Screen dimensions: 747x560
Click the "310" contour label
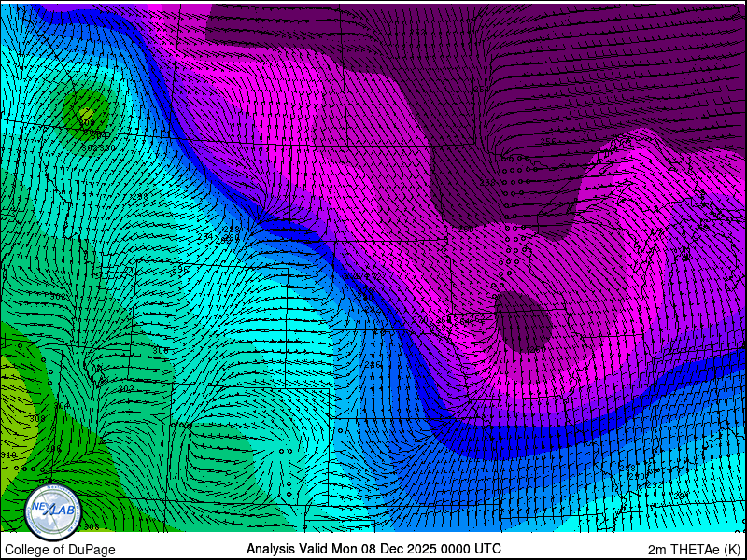coord(8,455)
